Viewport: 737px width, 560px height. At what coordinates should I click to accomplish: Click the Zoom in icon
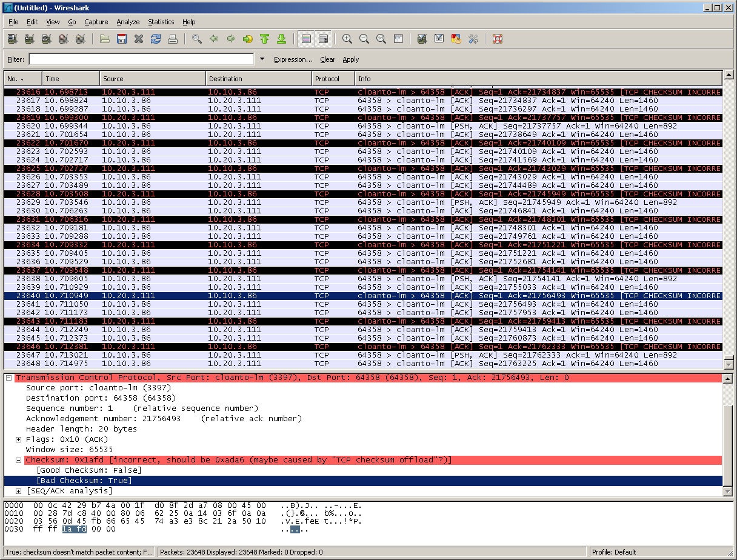pyautogui.click(x=347, y=39)
